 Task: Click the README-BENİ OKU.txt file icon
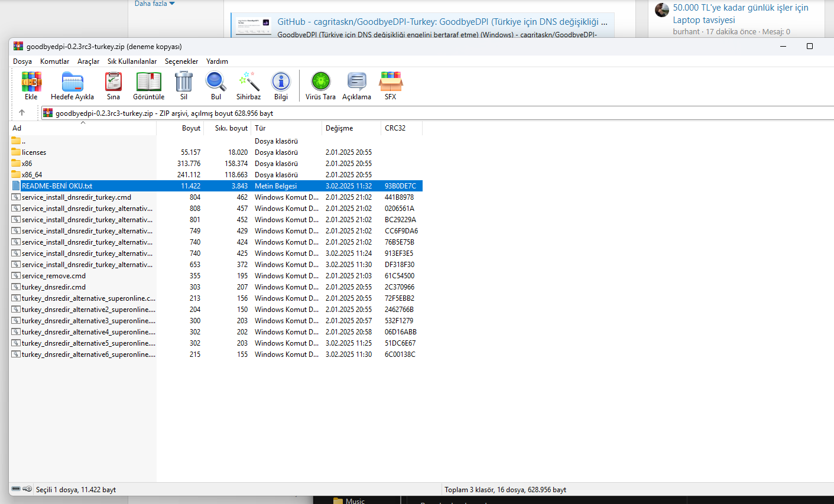16,186
